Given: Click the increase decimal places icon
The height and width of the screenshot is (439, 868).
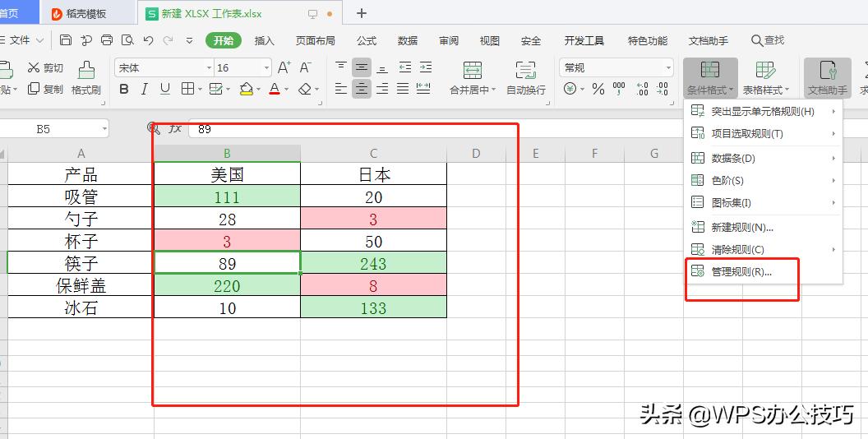Looking at the screenshot, I should (x=642, y=89).
